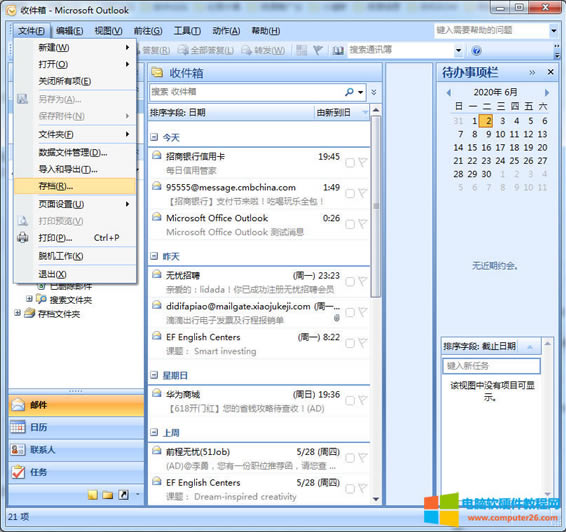Click the message list vertical scrollbar thumb

(x=376, y=206)
